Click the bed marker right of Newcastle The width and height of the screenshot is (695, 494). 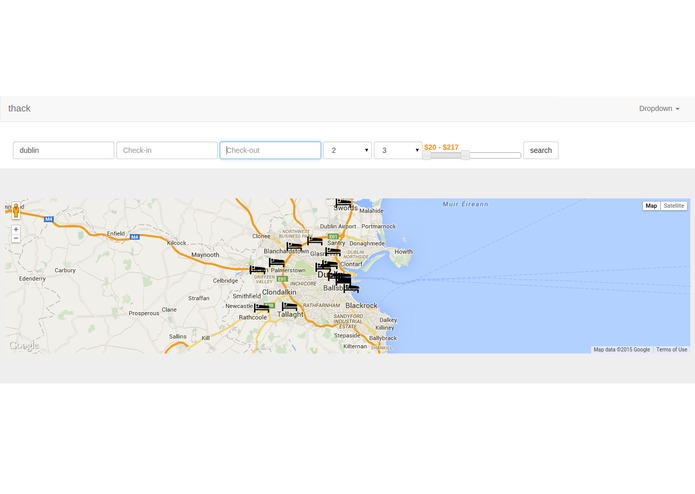[262, 307]
